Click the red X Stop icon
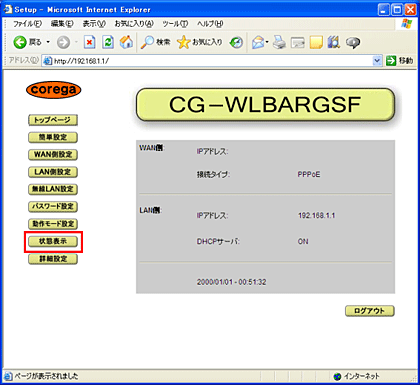This screenshot has height=385, width=420. point(89,42)
